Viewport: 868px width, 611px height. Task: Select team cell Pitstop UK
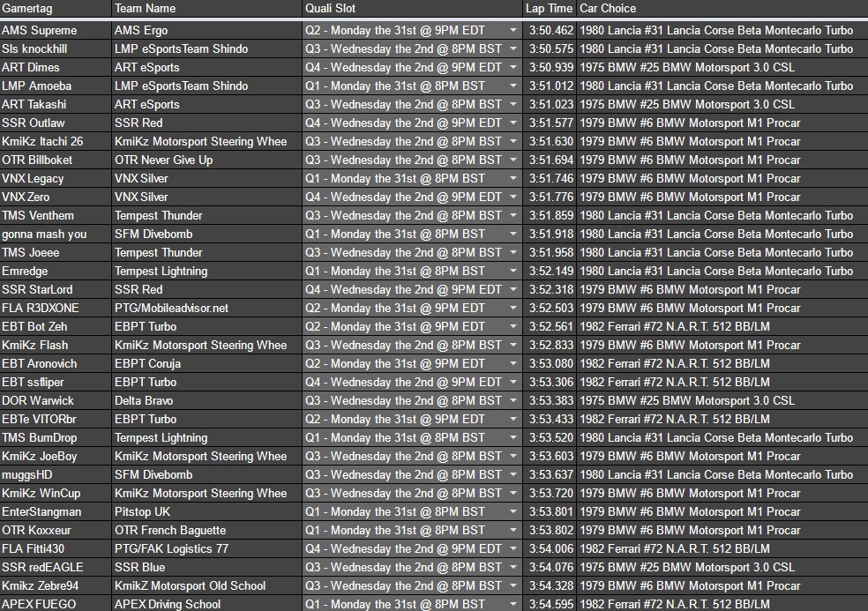pos(206,512)
